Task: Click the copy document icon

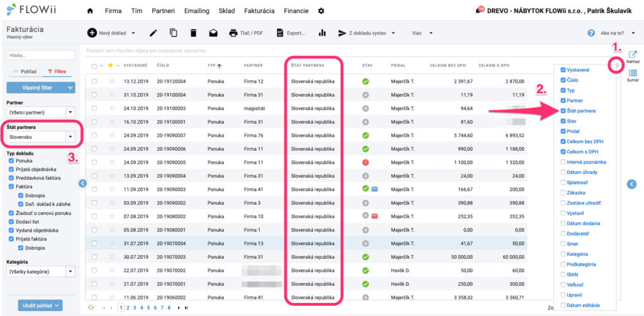Action: click(174, 33)
